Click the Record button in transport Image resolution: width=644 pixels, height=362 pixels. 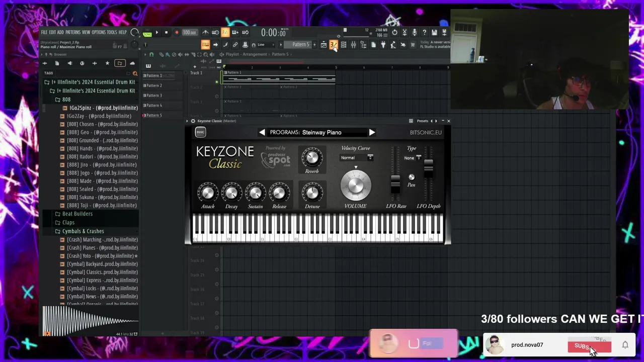point(176,33)
